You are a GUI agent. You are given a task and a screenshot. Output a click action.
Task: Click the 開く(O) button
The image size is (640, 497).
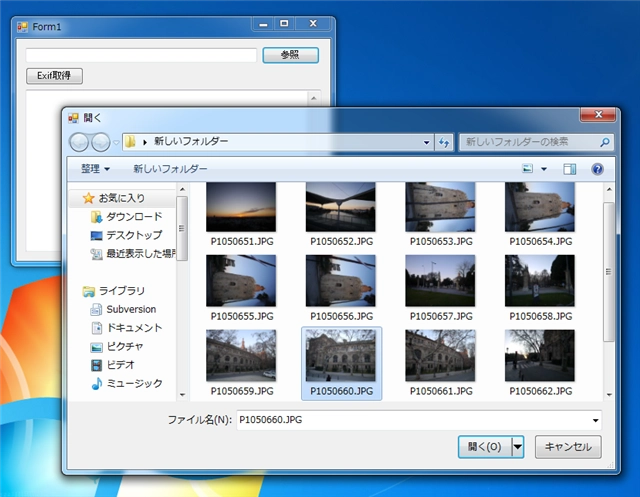coord(485,447)
